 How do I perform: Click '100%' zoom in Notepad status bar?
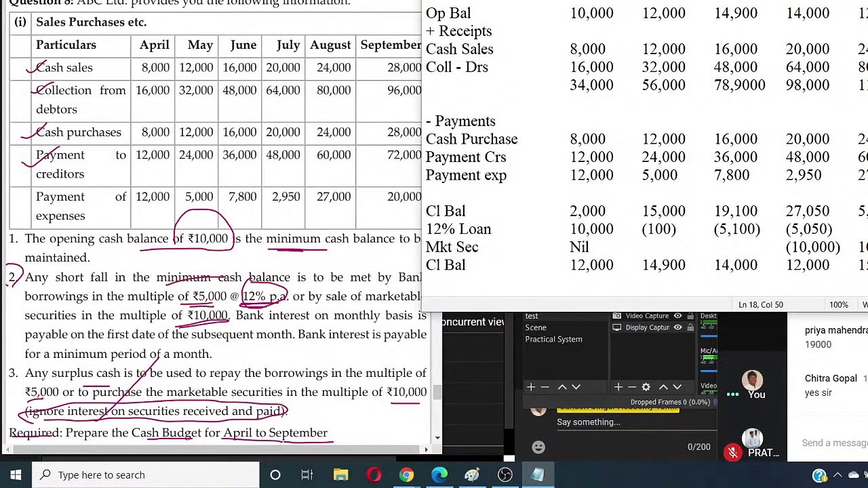click(839, 305)
